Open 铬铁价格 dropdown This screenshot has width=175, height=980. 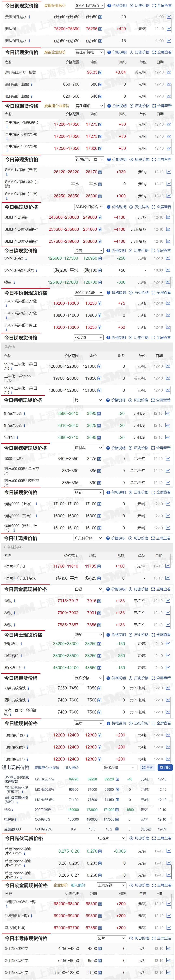point(88,678)
